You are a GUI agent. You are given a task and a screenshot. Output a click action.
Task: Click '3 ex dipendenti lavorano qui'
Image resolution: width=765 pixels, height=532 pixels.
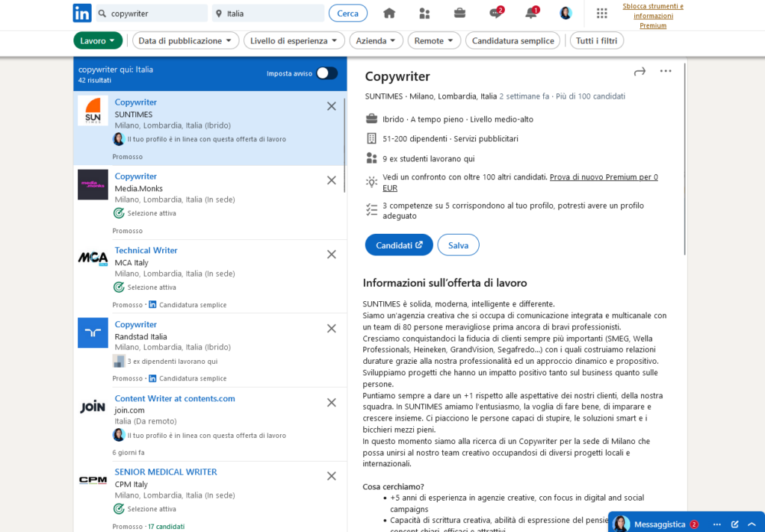[173, 361]
